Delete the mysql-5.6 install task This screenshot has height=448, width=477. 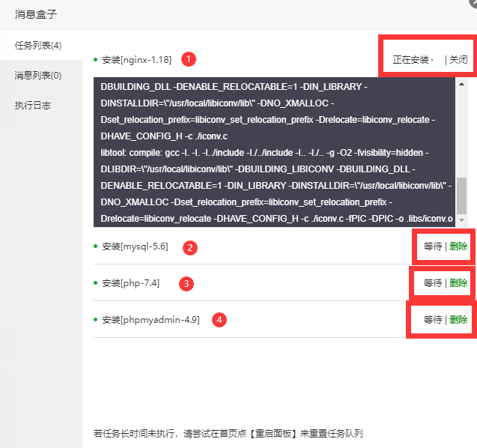pos(458,246)
